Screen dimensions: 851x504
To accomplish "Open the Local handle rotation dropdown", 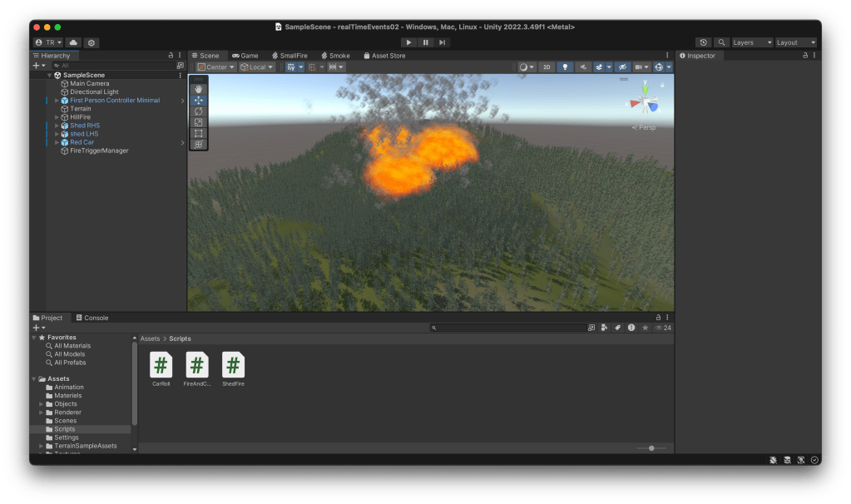I will pos(257,67).
